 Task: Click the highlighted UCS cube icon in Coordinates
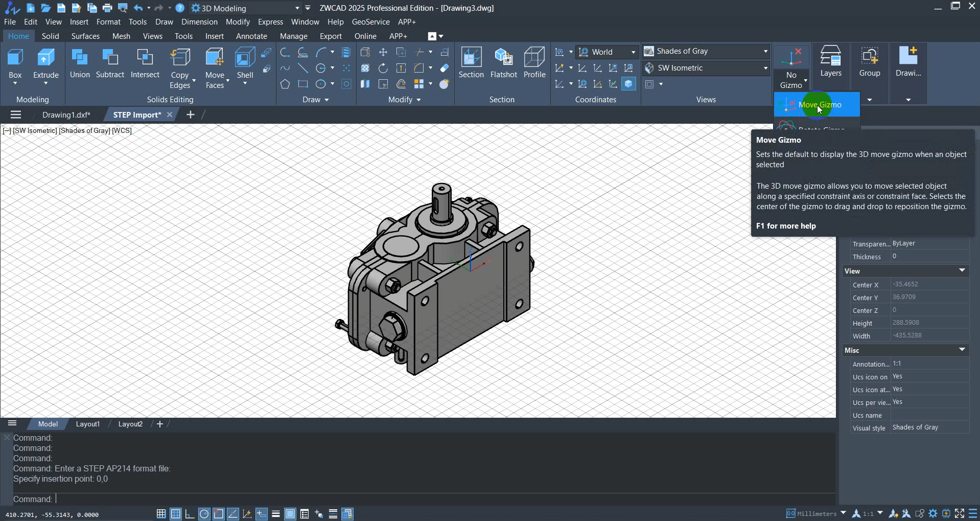click(629, 84)
